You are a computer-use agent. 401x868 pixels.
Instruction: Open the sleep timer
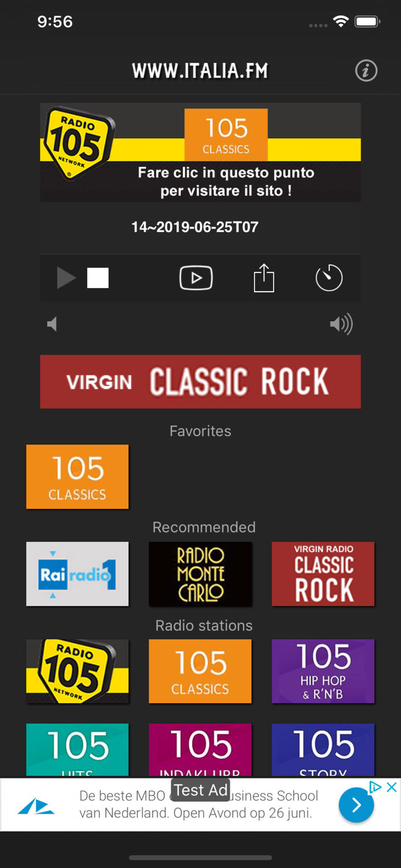(329, 278)
